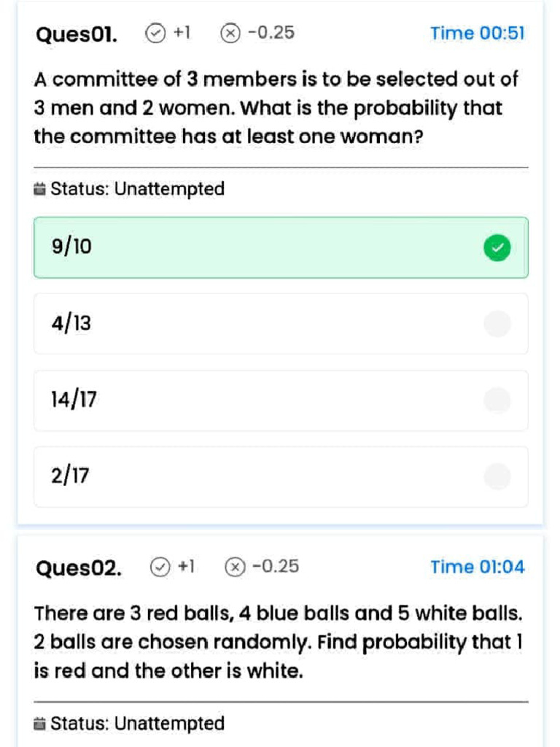Click the status icon under Ques01
Screen dimensions: 560x747
[x=39, y=190]
